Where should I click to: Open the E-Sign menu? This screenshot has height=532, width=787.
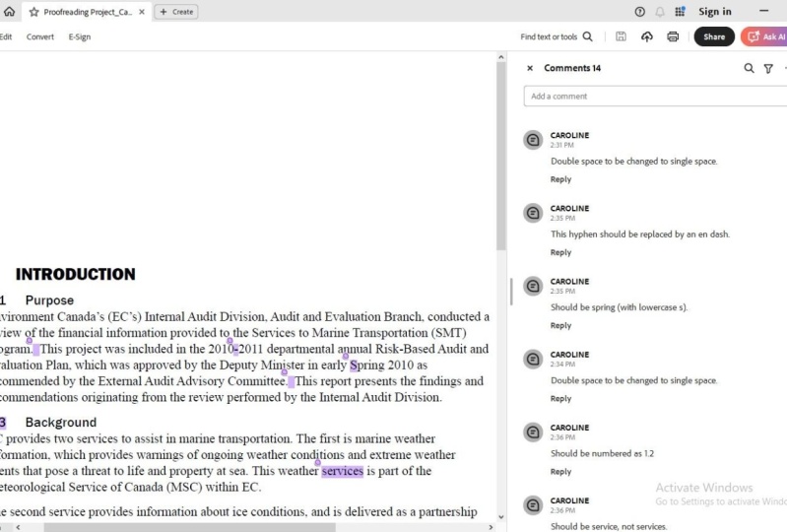(80, 36)
